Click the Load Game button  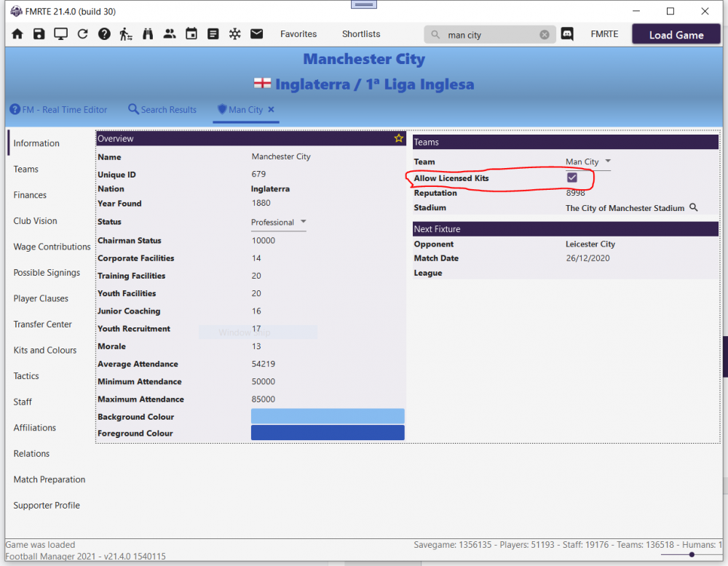[676, 35]
